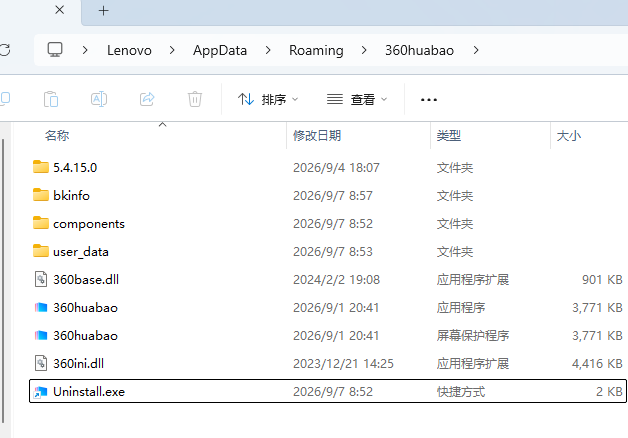628x438 pixels.
Task: Click the share icon in toolbar
Action: click(x=147, y=99)
